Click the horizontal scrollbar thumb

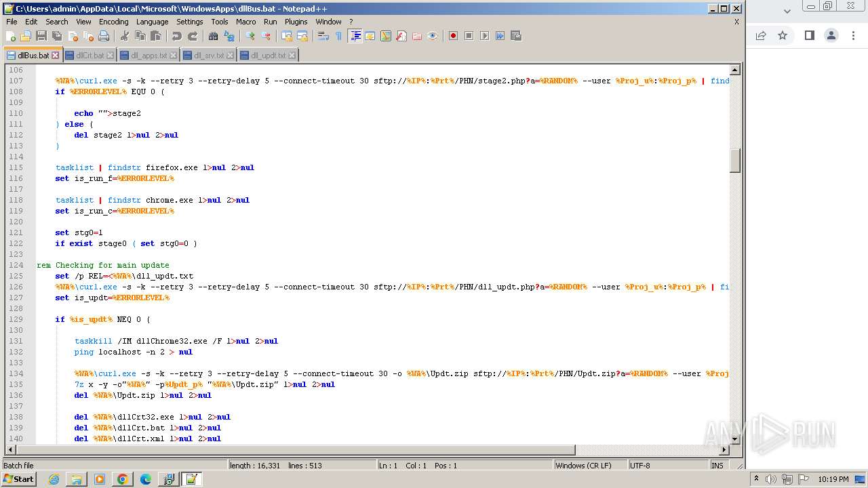[295, 450]
